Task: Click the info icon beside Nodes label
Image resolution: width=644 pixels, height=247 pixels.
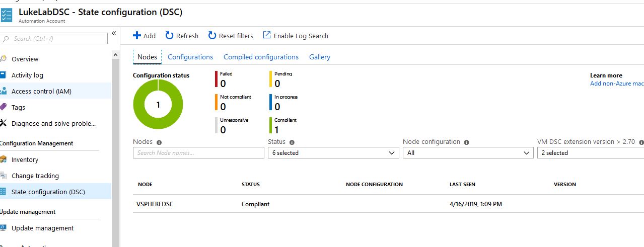Action: tap(159, 142)
